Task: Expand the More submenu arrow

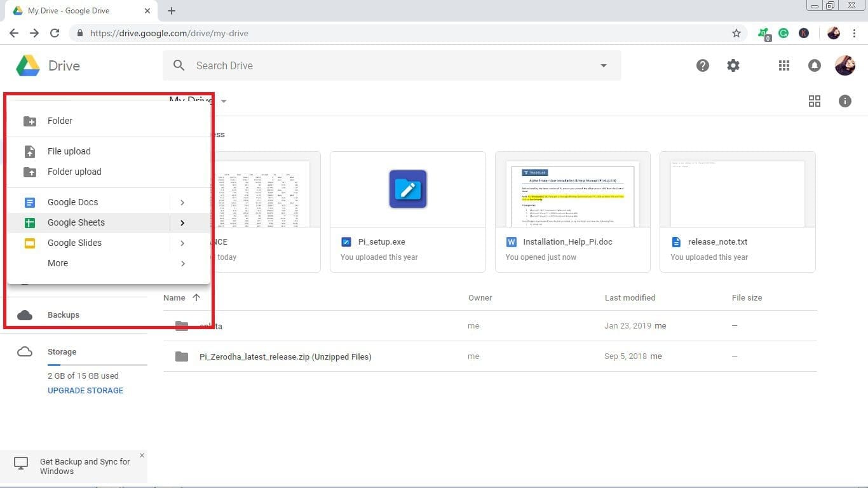Action: [182, 264]
